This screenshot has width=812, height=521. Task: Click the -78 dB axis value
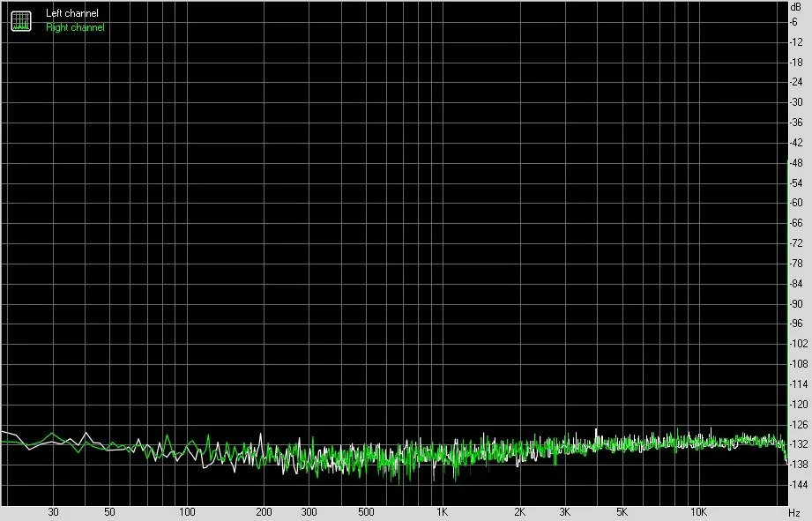point(796,263)
